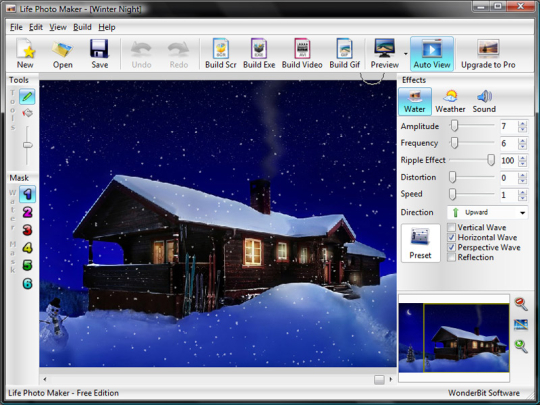Click the Life Photo Maker - Free Edition status text

(63, 393)
